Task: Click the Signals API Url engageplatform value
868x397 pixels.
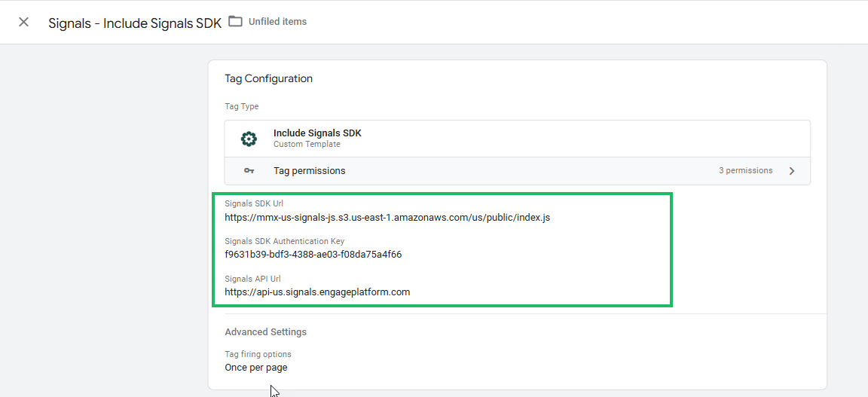Action: click(x=317, y=292)
